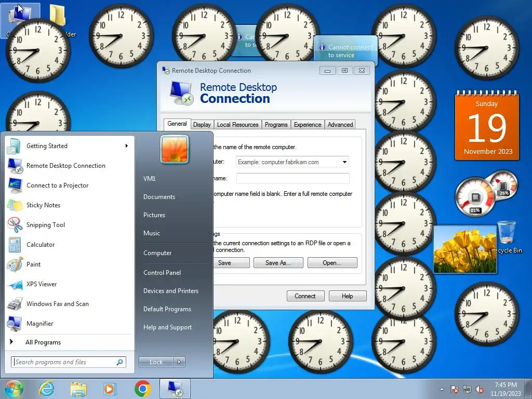Click the Help button in dialog

[x=348, y=296]
